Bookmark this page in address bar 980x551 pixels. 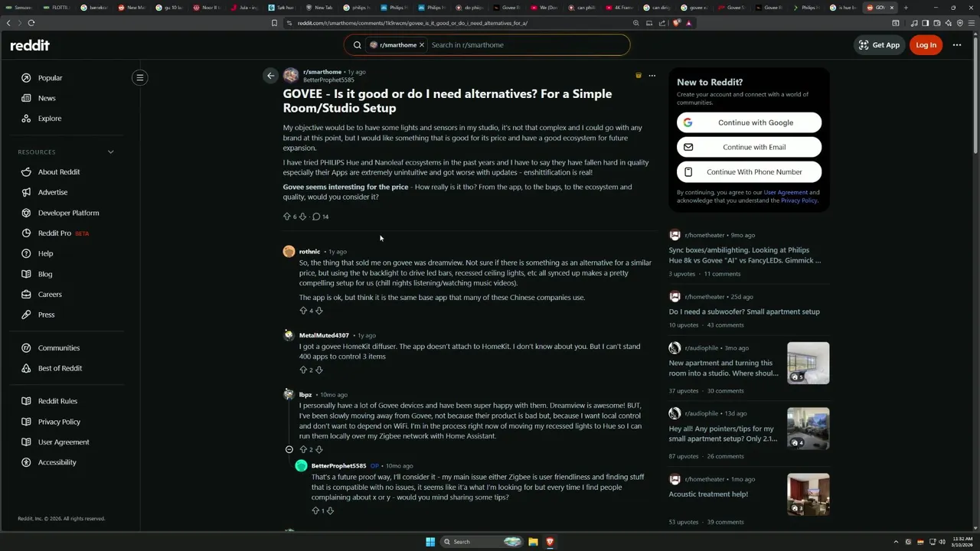(x=274, y=23)
